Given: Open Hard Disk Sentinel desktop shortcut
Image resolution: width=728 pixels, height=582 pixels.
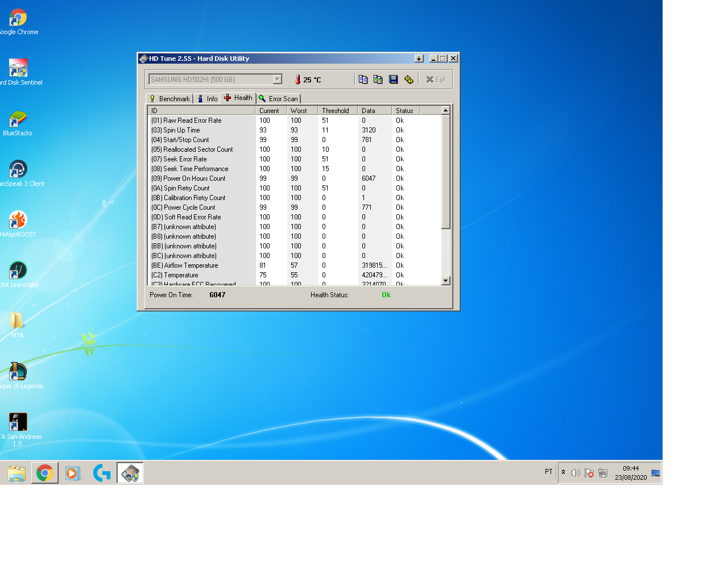Looking at the screenshot, I should (x=18, y=73).
